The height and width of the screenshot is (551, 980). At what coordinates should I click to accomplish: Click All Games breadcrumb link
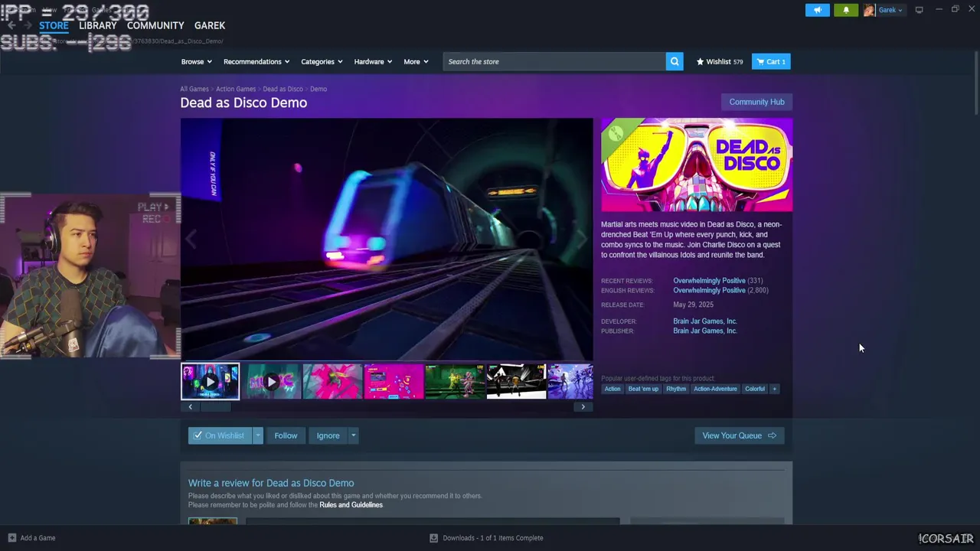[194, 89]
